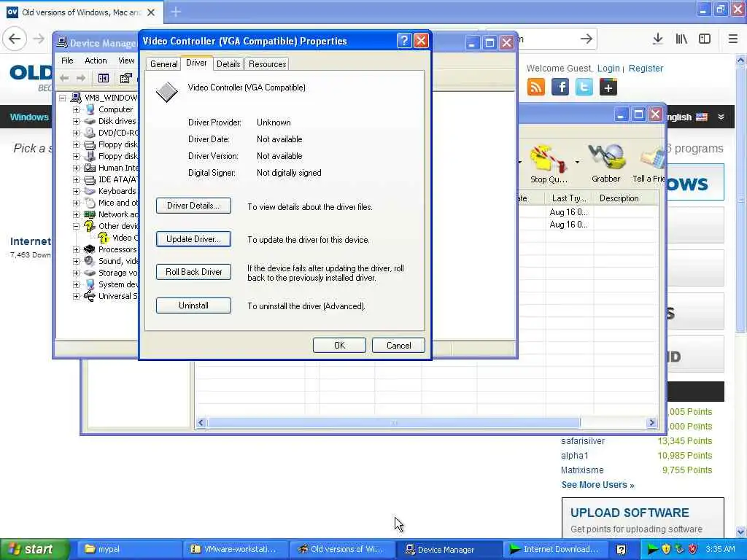Click the Stop Queue icon in Download Manager

point(549,165)
